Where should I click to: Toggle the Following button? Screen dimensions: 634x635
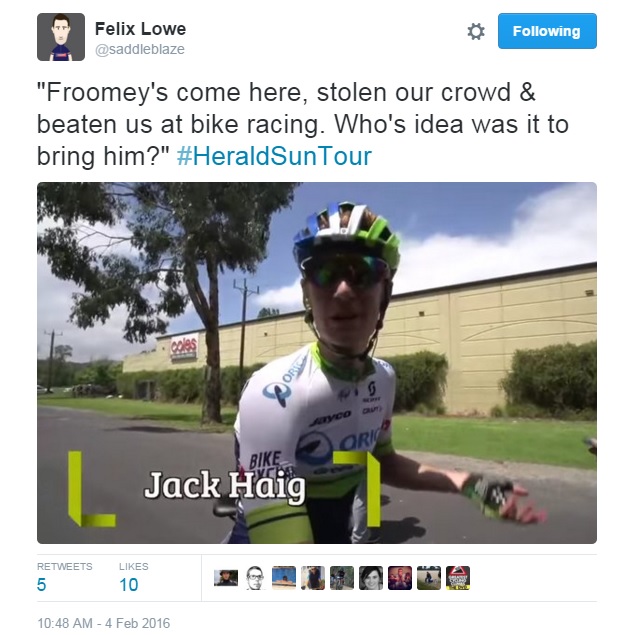coord(547,31)
